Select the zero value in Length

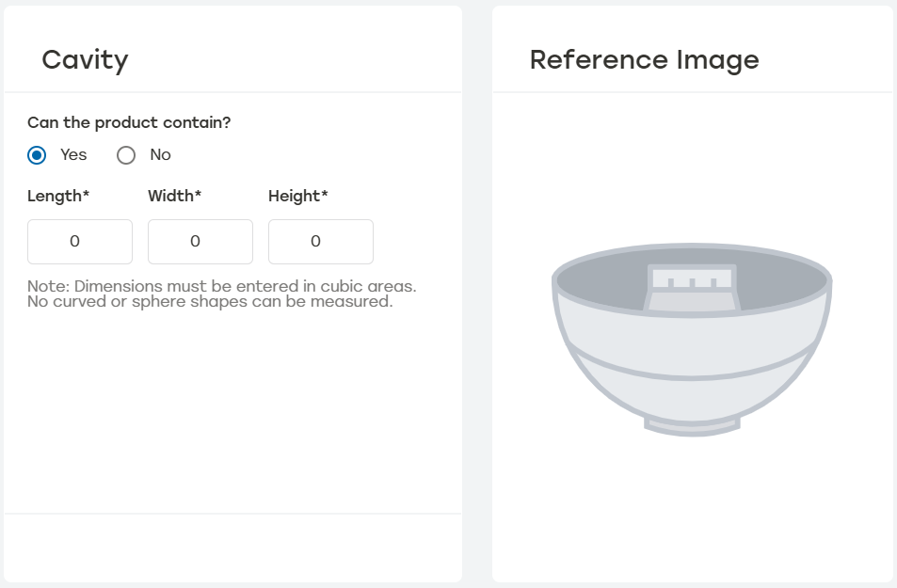pos(79,242)
